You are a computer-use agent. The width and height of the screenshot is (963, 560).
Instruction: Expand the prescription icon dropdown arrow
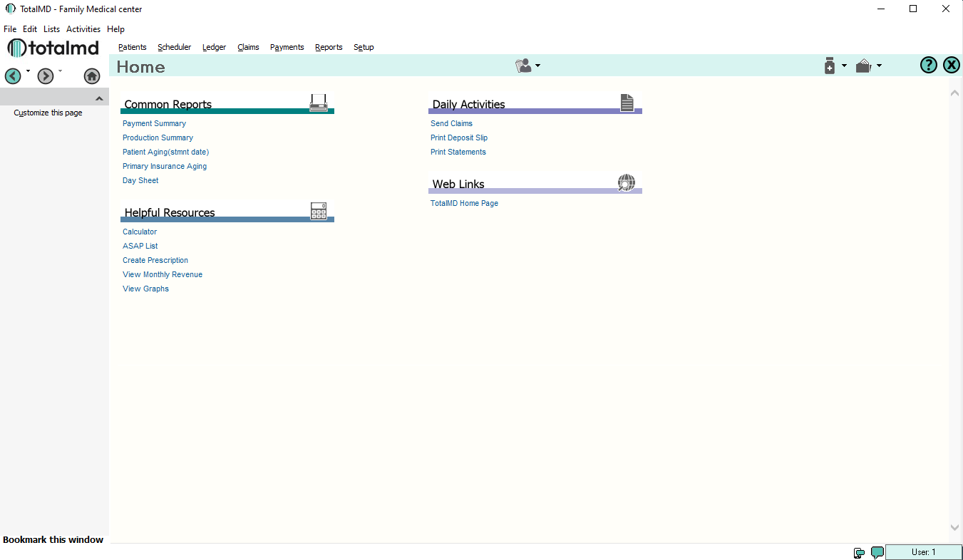(x=844, y=66)
